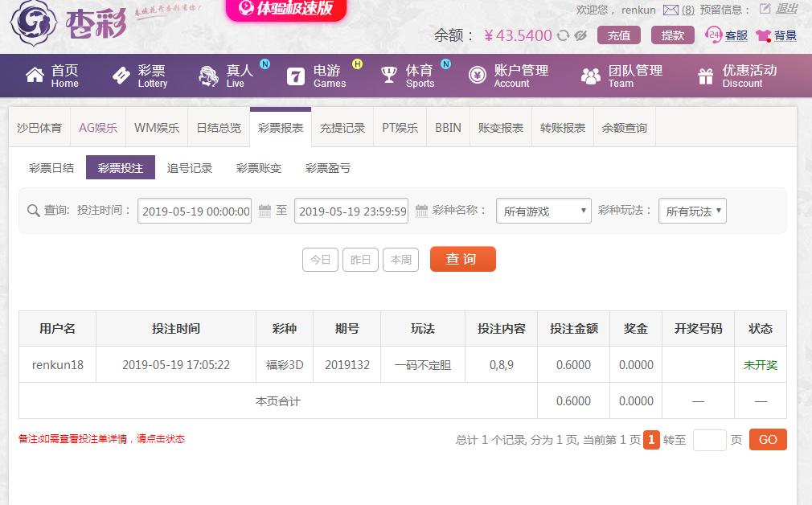Click the (8) unread messages link
The width and height of the screenshot is (812, 505).
click(687, 10)
